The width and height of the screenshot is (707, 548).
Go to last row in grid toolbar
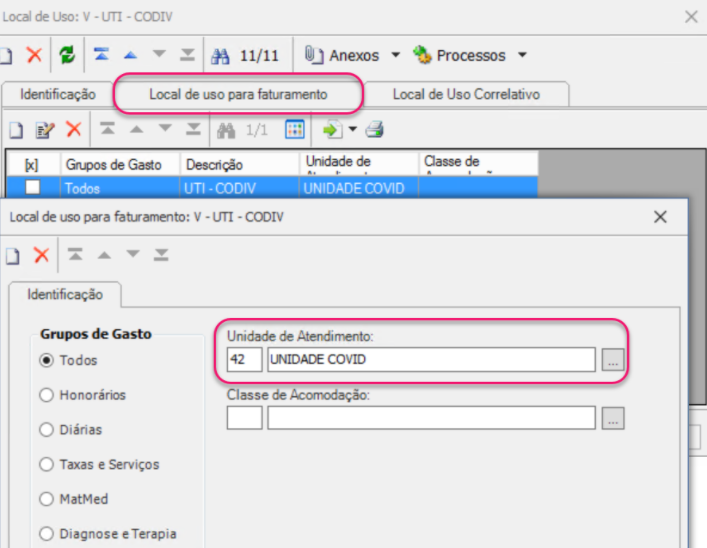[193, 129]
